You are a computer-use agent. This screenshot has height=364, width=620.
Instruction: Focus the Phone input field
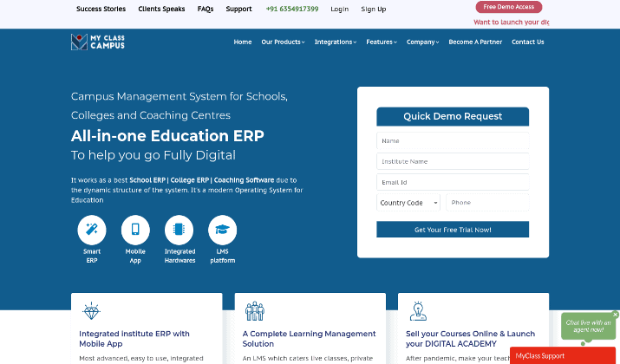click(487, 202)
